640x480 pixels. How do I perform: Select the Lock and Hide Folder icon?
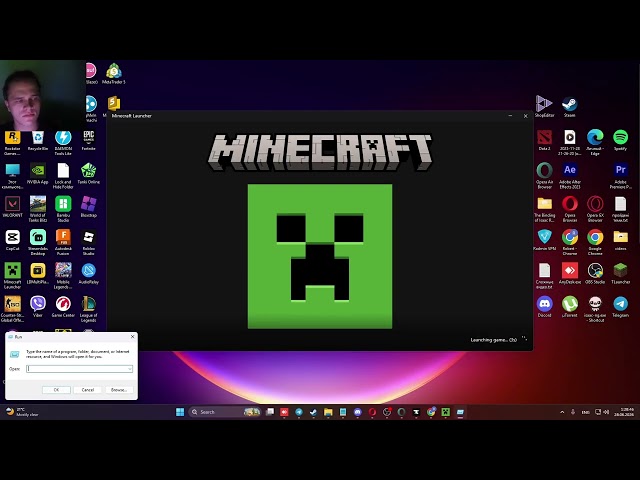point(63,176)
